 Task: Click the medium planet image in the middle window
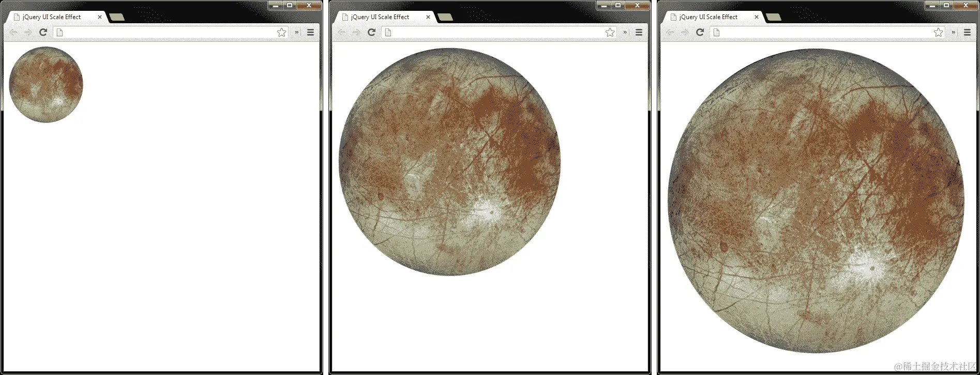coord(449,162)
